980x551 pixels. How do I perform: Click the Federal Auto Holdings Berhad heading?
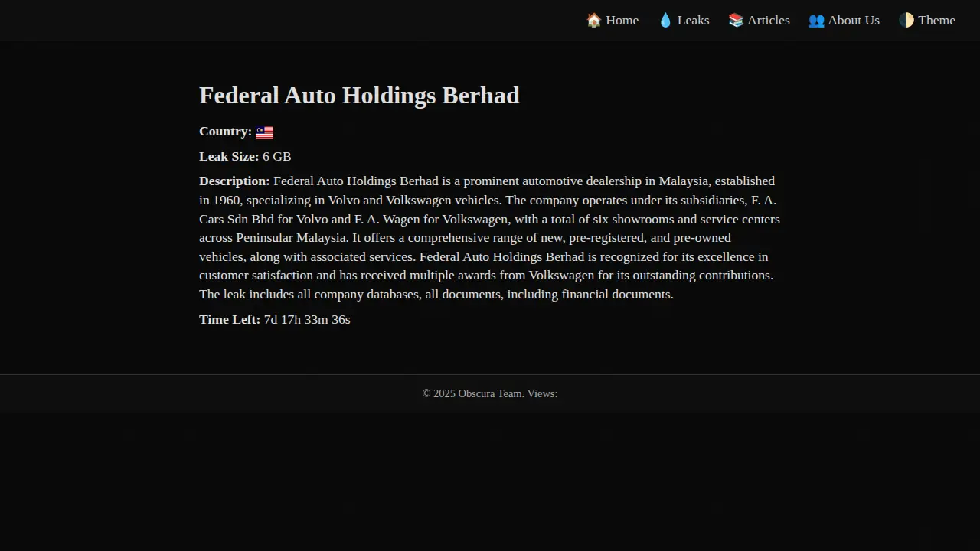tap(359, 96)
